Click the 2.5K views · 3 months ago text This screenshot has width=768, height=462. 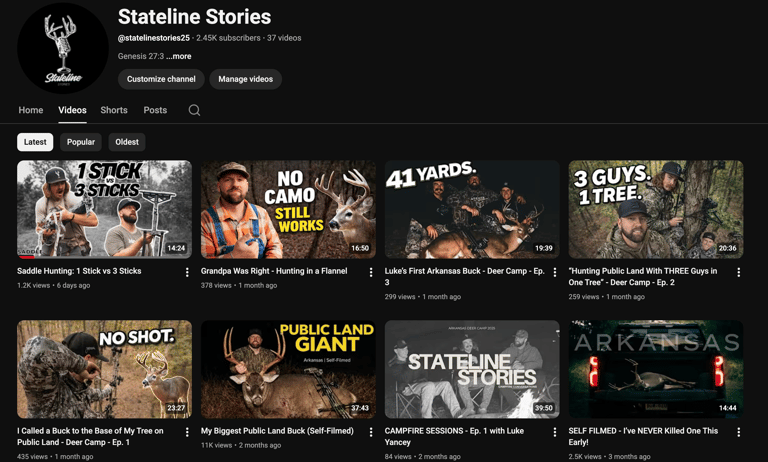(609, 457)
